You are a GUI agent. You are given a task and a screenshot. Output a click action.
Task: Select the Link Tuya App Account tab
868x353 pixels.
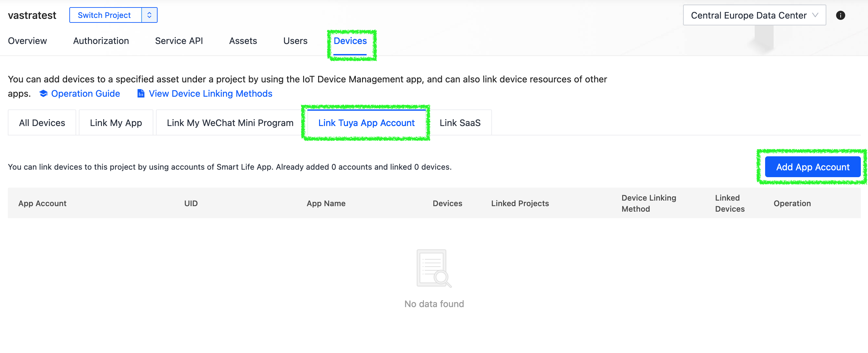(x=366, y=123)
